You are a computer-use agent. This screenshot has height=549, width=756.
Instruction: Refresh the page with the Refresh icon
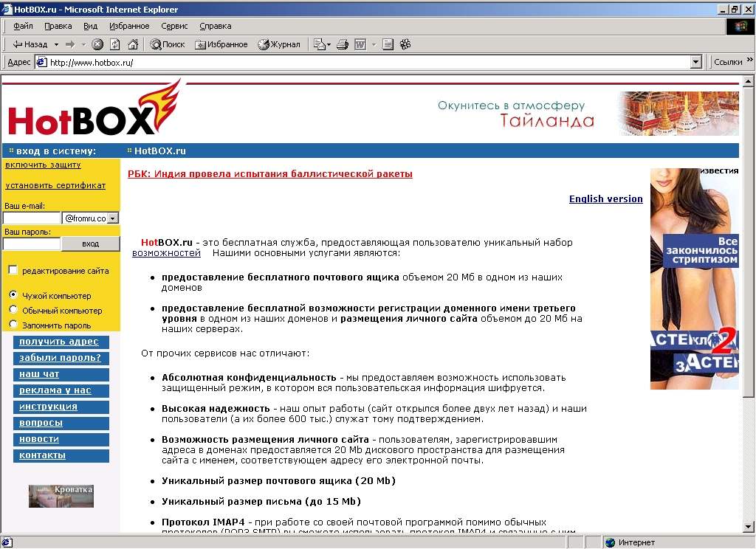pos(114,44)
